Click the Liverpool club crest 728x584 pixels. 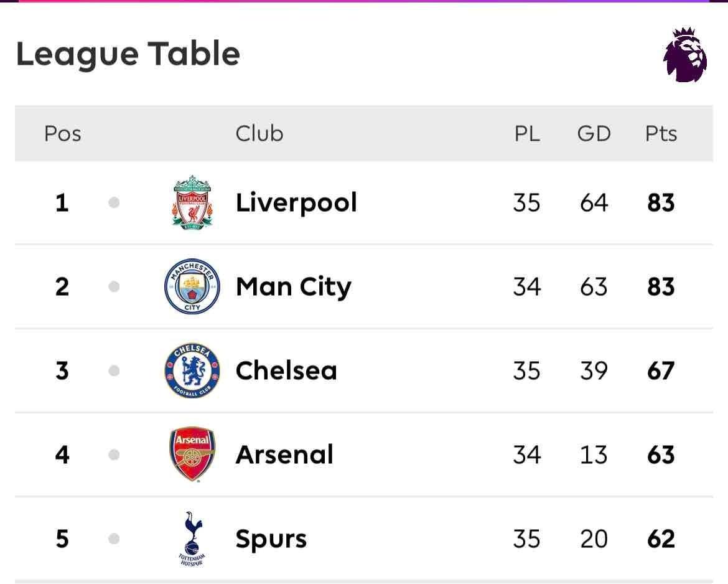pos(192,202)
